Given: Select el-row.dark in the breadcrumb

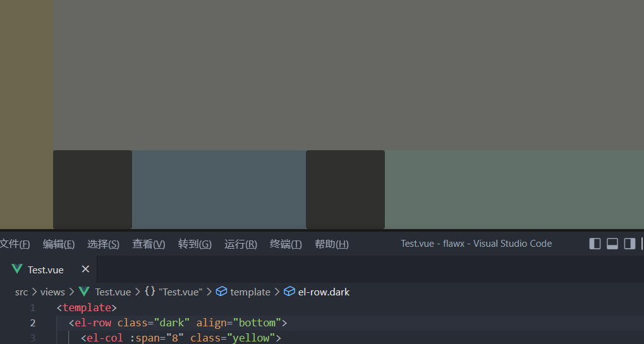Looking at the screenshot, I should 324,292.
